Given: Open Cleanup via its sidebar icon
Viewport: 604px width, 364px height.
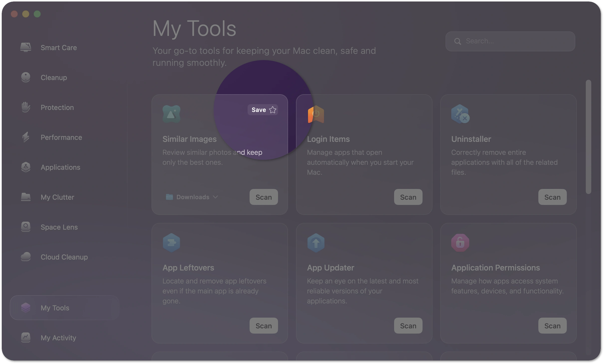Looking at the screenshot, I should coord(26,77).
